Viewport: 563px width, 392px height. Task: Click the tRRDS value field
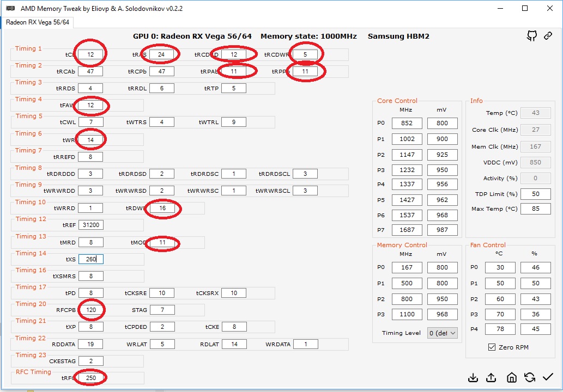(x=90, y=88)
